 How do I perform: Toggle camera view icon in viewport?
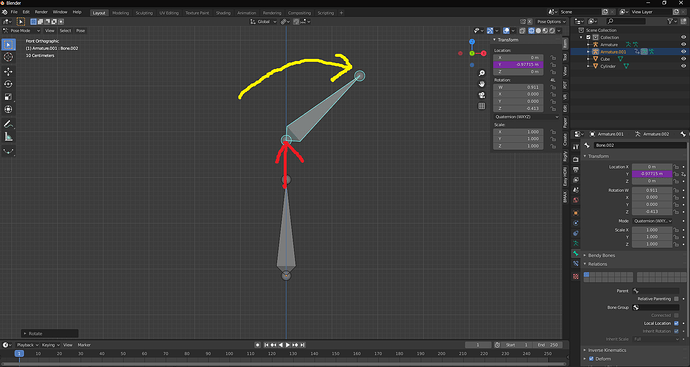482,95
